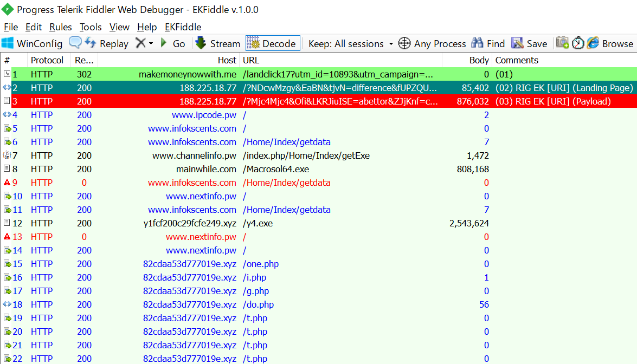Click the timer stopwatch icon
The image size is (637, 364).
(578, 43)
